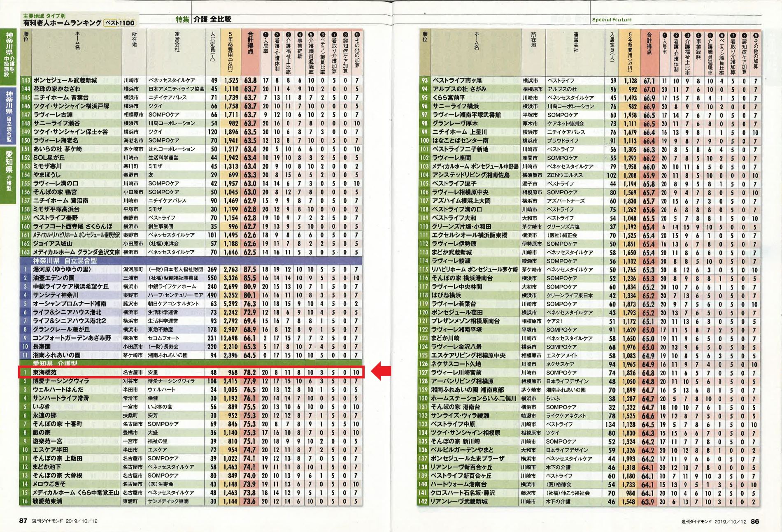Viewport: 782px width, 532px height.
Task: Click the home name ウェルハートはんだ
Action: point(58,390)
